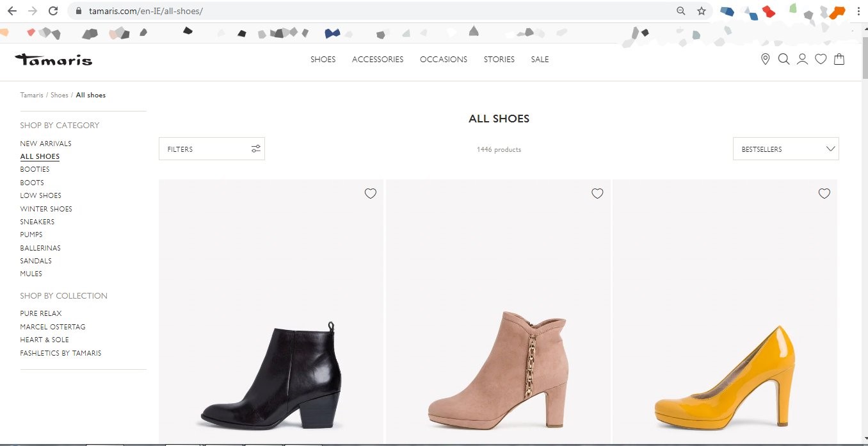Viewport: 868px width, 446px height.
Task: Click the browser address bar URL
Action: 146,11
